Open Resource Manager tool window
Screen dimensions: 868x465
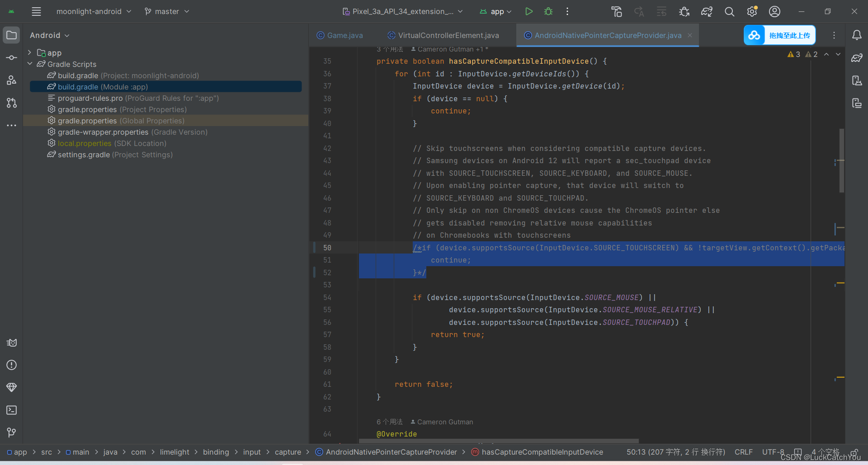pyautogui.click(x=12, y=80)
